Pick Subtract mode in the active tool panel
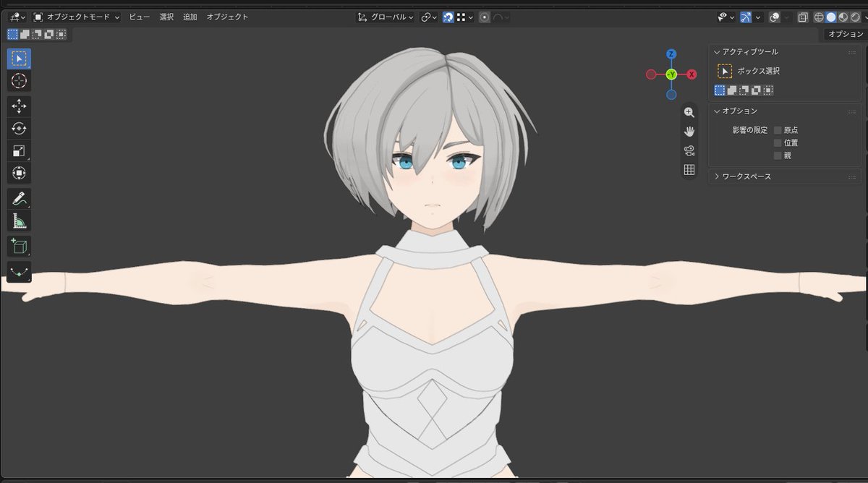 (744, 90)
